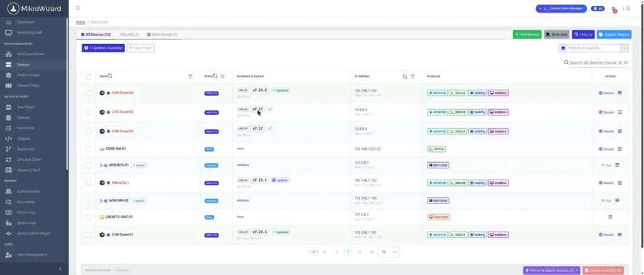Collapse the sidebar with bottom chevron
The height and width of the screenshot is (275, 644).
pos(60,269)
